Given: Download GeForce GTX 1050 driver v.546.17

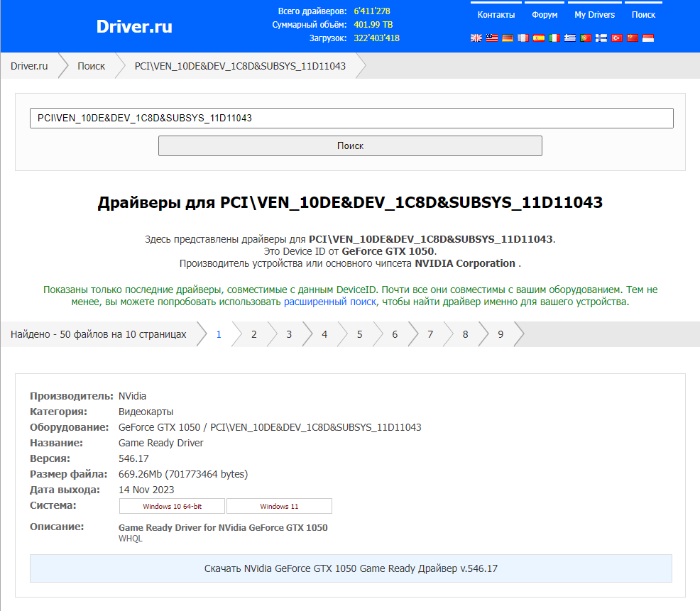Looking at the screenshot, I should [x=351, y=568].
